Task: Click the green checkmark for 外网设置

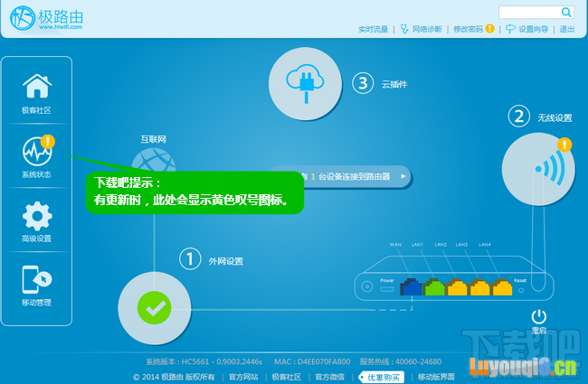Action: [x=155, y=307]
